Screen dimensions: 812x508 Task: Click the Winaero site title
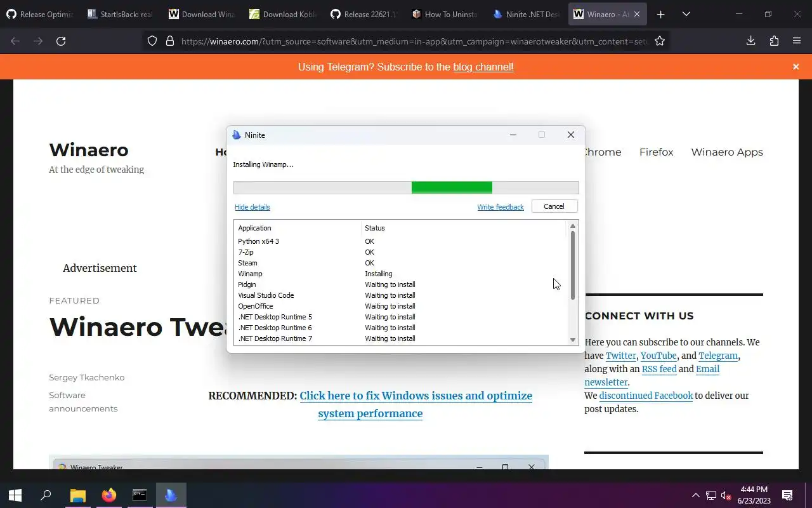(x=89, y=150)
